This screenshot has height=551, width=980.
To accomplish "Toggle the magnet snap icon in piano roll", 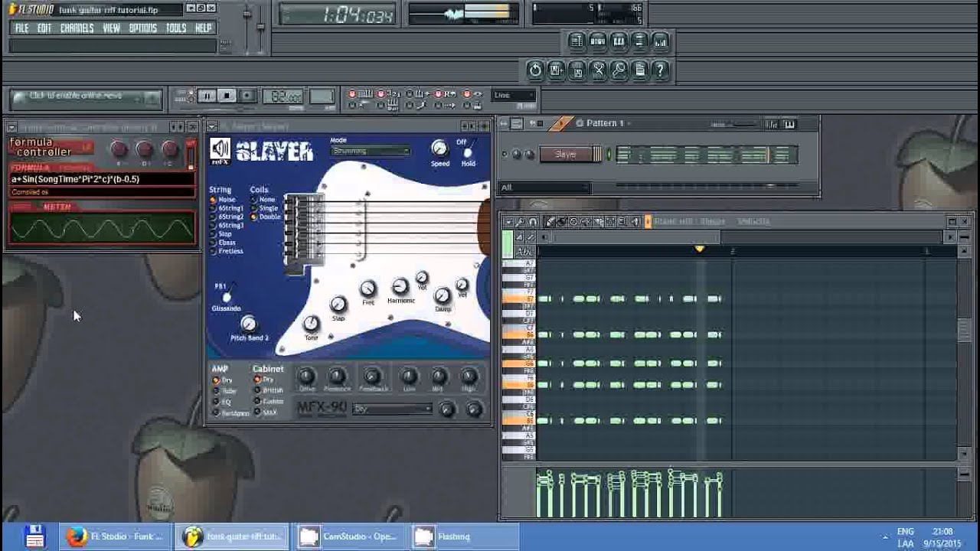I will [533, 222].
